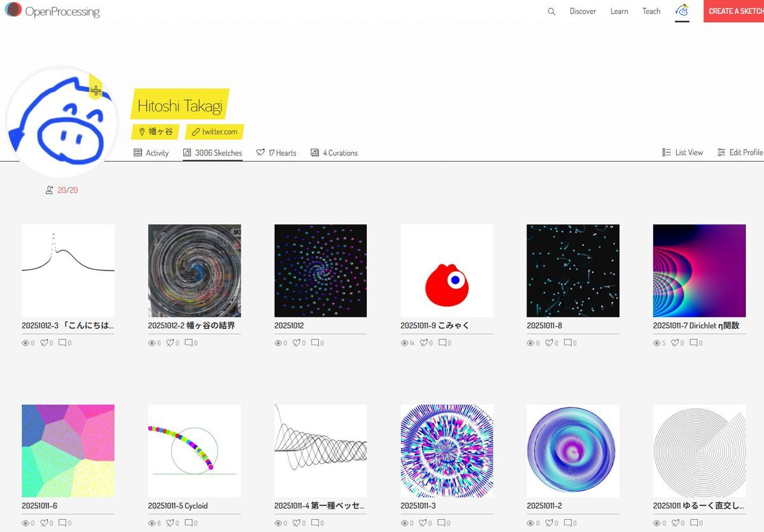The height and width of the screenshot is (532, 764).
Task: Click the title 20251011-9 こみゃく
Action: point(435,326)
